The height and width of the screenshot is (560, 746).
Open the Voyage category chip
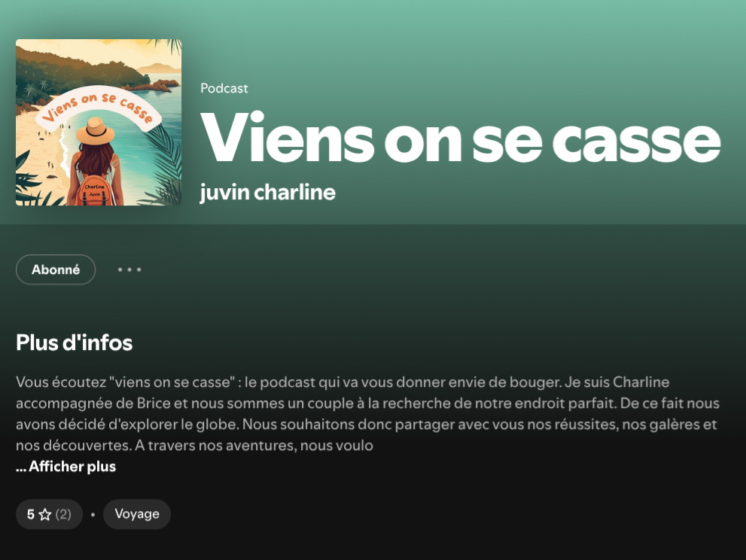tap(137, 514)
